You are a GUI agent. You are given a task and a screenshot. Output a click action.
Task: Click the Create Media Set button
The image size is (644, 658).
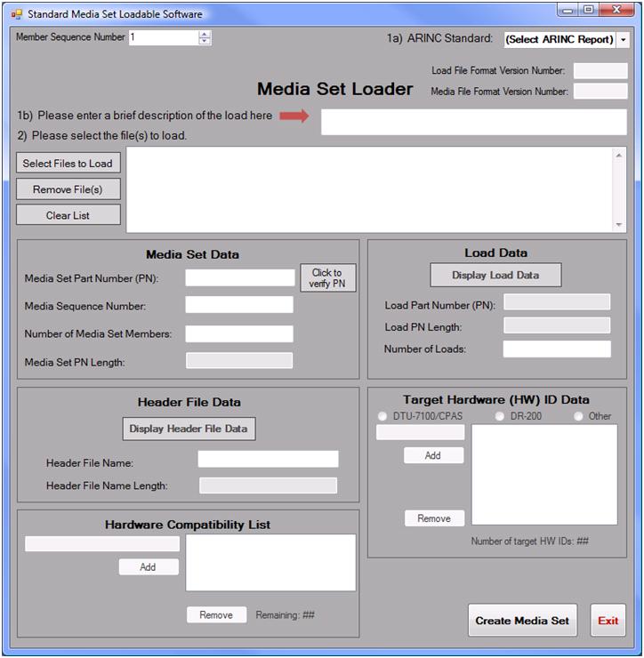tap(522, 621)
